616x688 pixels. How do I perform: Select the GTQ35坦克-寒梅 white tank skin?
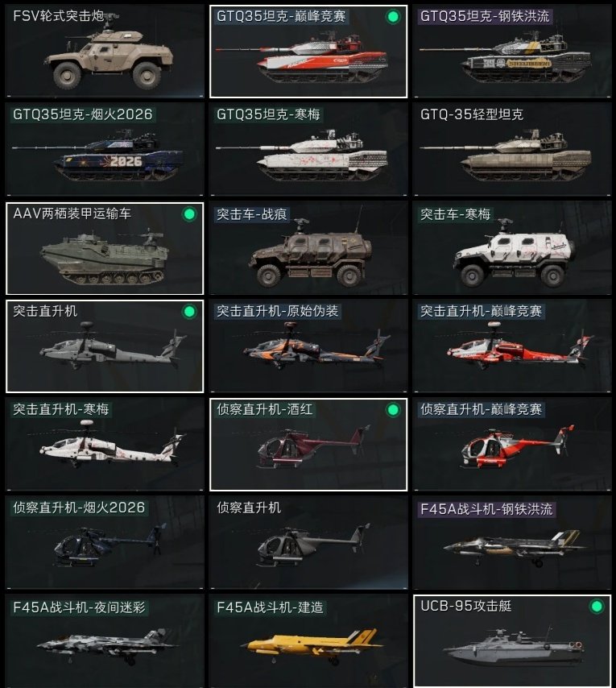(308, 150)
